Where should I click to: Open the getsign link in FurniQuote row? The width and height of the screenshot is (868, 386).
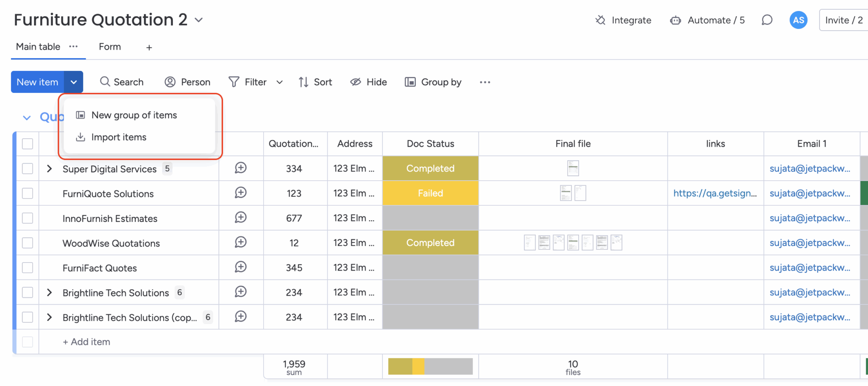pyautogui.click(x=715, y=193)
